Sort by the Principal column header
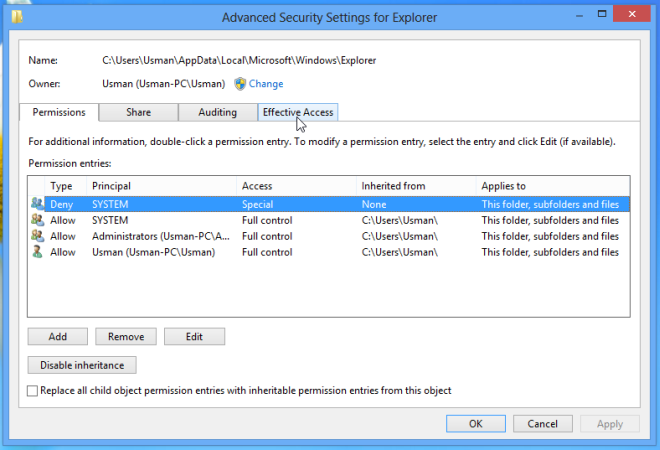This screenshot has height=450, width=660. tap(160, 186)
